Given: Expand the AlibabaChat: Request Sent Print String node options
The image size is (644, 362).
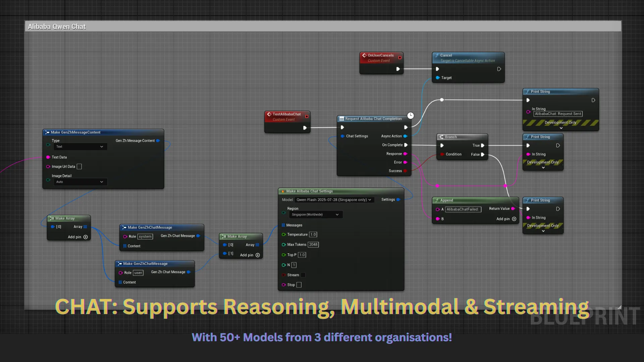Looking at the screenshot, I should click(x=561, y=128).
